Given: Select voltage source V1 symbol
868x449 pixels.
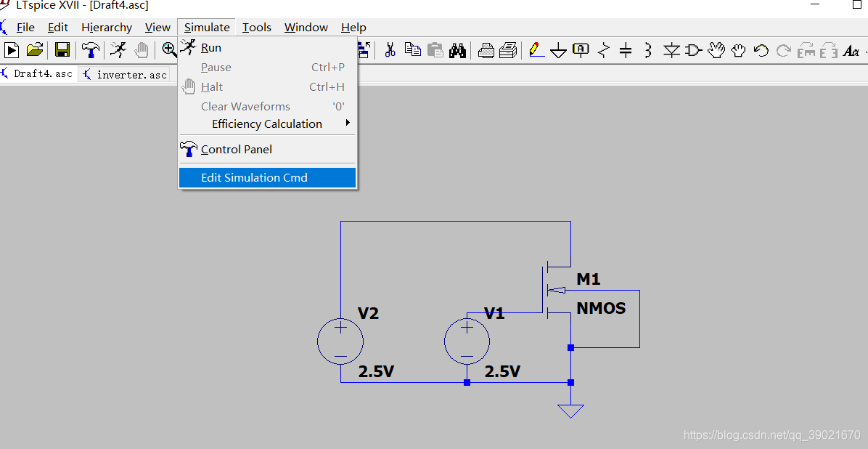Looking at the screenshot, I should 467,341.
